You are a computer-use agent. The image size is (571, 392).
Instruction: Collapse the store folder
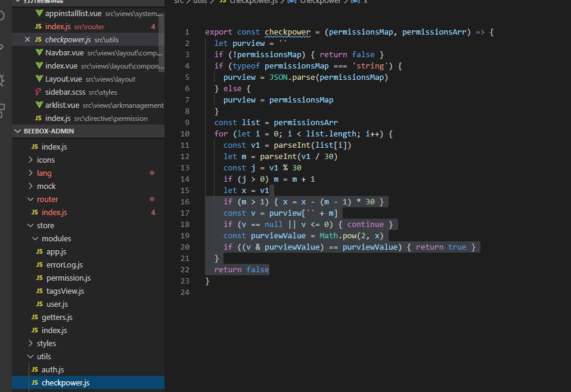(45, 226)
